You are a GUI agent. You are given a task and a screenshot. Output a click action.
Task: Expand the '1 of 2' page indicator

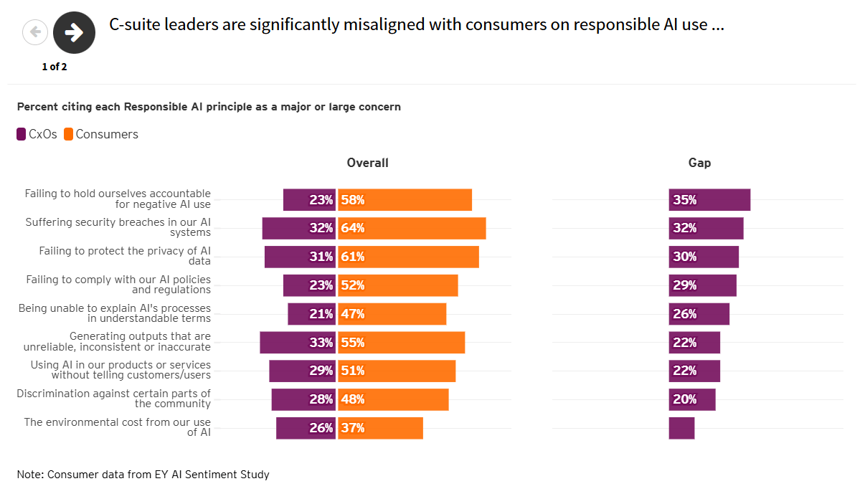click(x=55, y=67)
